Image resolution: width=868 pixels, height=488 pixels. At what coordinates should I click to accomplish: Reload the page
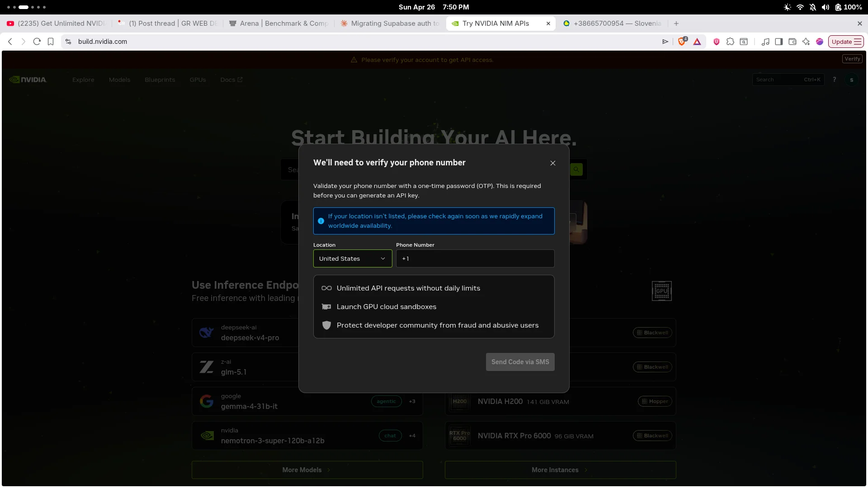coord(37,42)
